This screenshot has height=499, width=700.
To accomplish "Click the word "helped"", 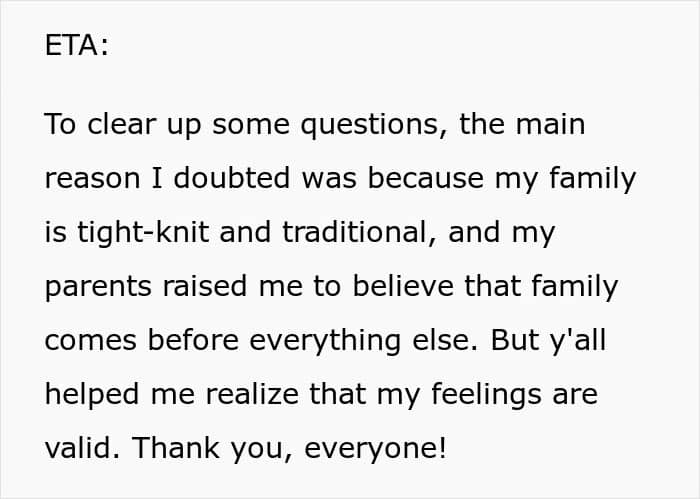I will pyautogui.click(x=92, y=395).
